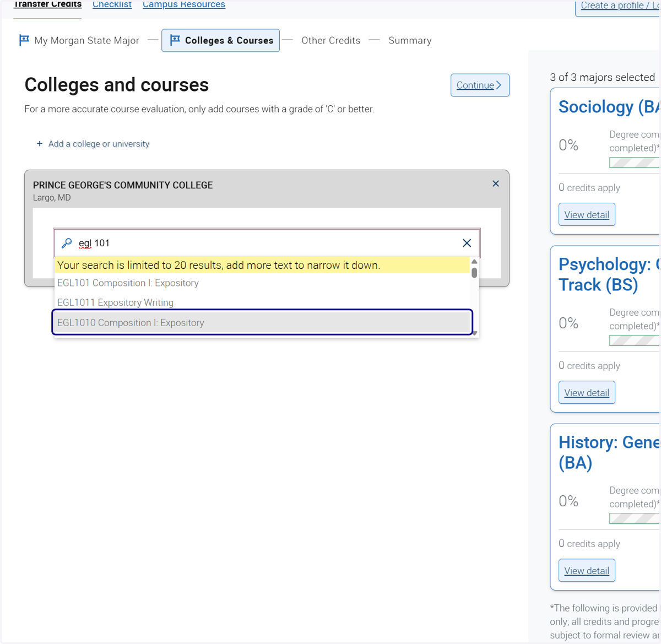Open the Transfer Credits nav link

pyautogui.click(x=47, y=4)
